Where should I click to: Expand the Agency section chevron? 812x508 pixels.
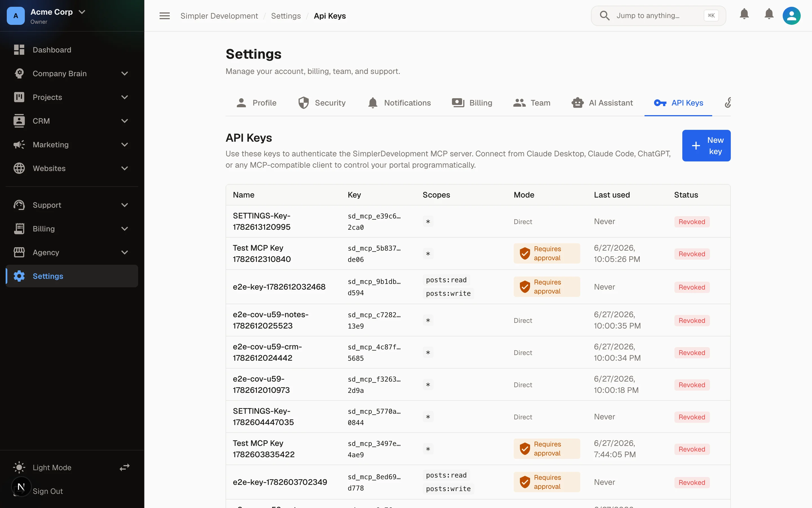(x=125, y=252)
